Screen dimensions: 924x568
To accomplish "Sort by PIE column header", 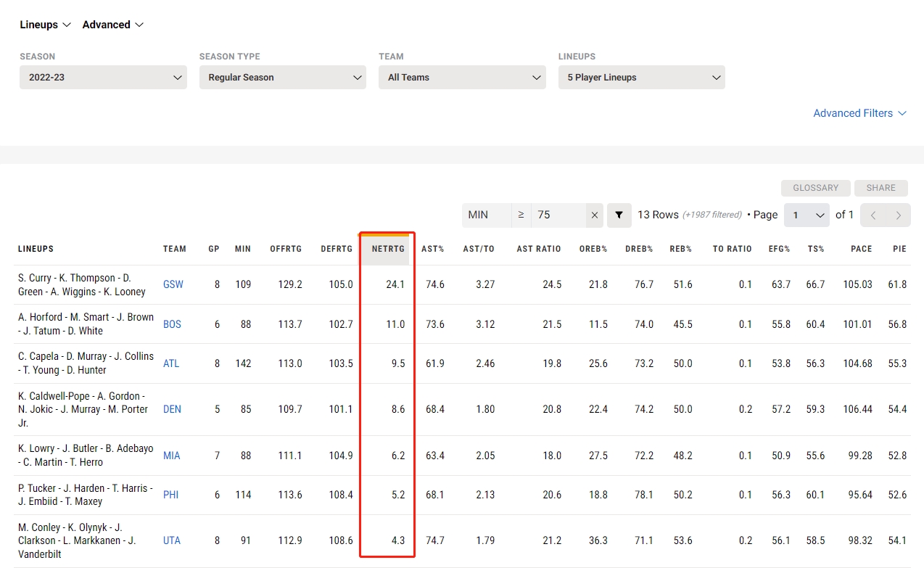I will point(900,249).
